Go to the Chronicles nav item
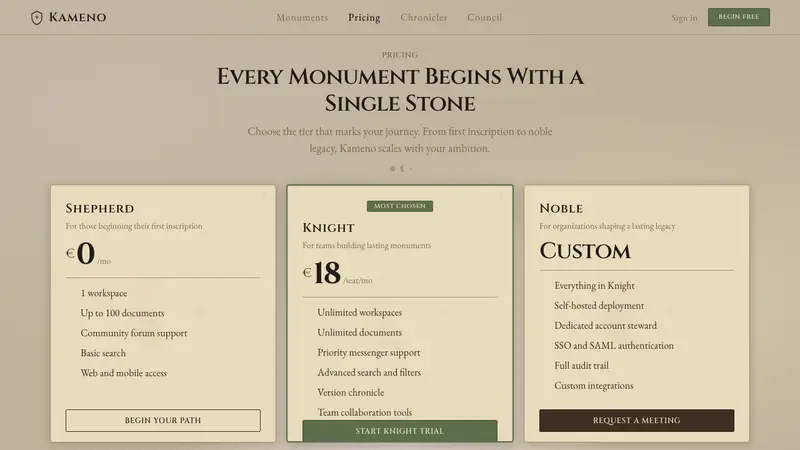This screenshot has width=800, height=450. (x=423, y=17)
